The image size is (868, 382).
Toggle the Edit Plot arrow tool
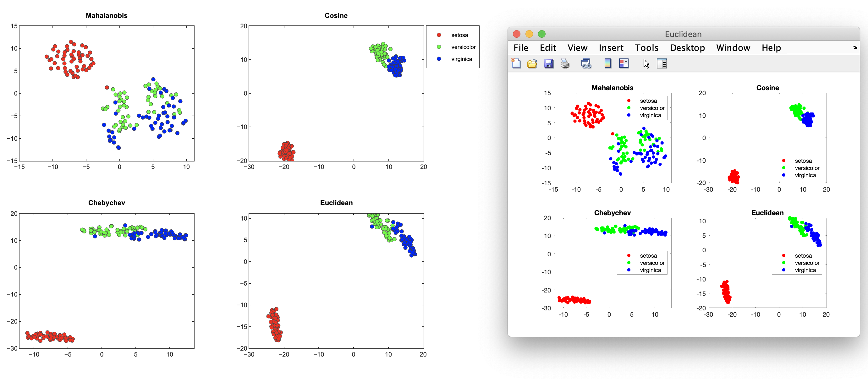click(x=646, y=63)
